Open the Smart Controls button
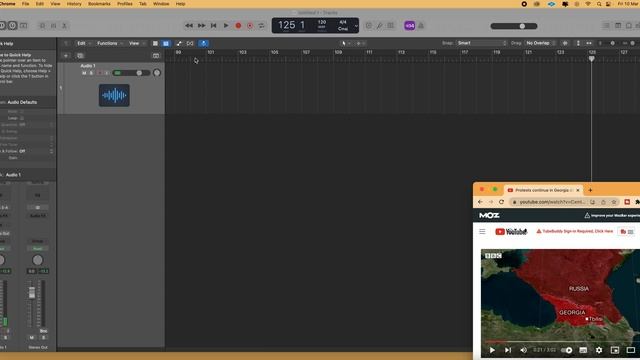The width and height of the screenshot is (640, 360). point(42,25)
